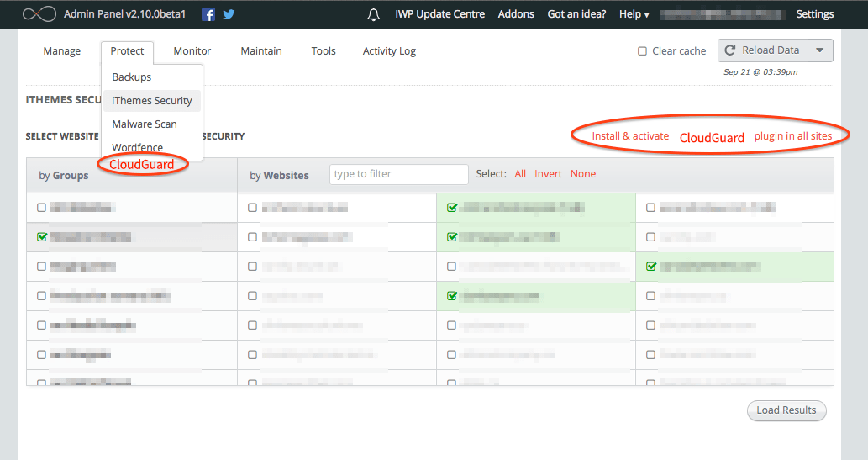868x460 pixels.
Task: Open the Facebook page icon
Action: (208, 14)
